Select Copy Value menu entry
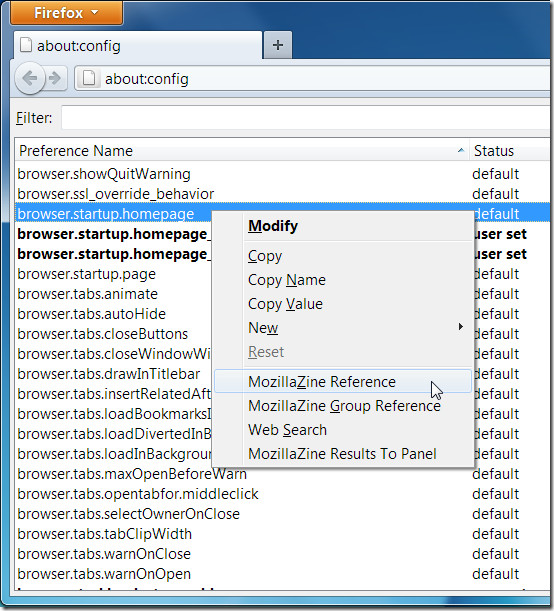This screenshot has width=554, height=611. coord(286,304)
